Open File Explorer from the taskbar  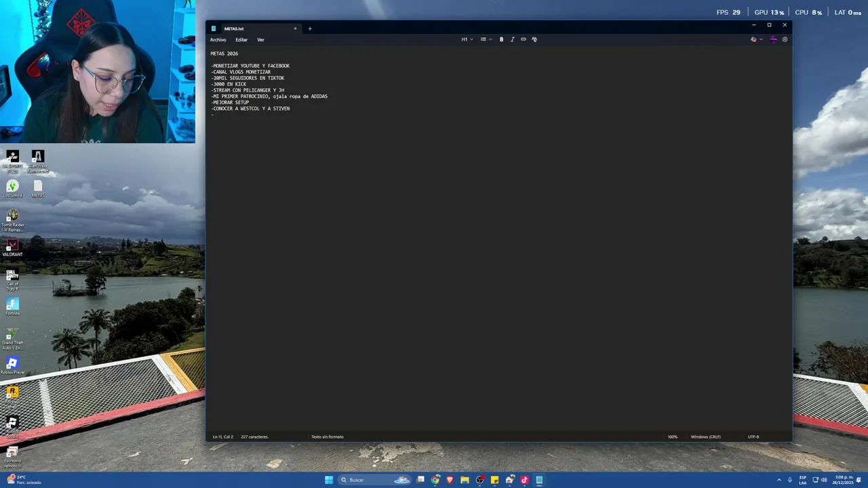coord(465,480)
